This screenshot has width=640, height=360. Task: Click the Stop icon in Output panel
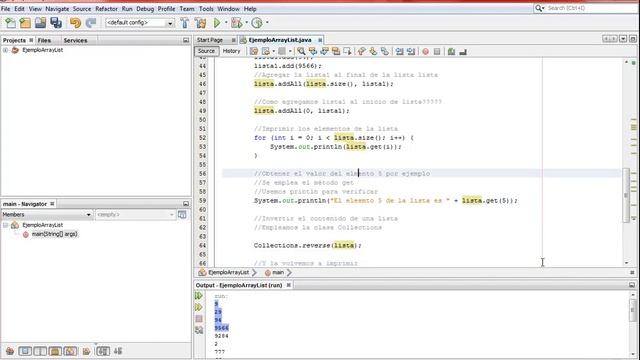(x=199, y=319)
